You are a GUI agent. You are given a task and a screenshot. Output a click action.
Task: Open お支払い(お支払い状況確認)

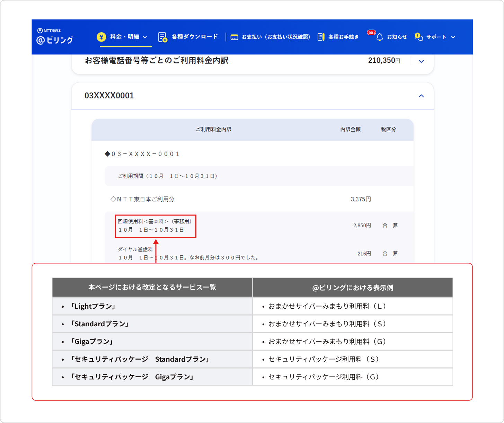pos(271,37)
